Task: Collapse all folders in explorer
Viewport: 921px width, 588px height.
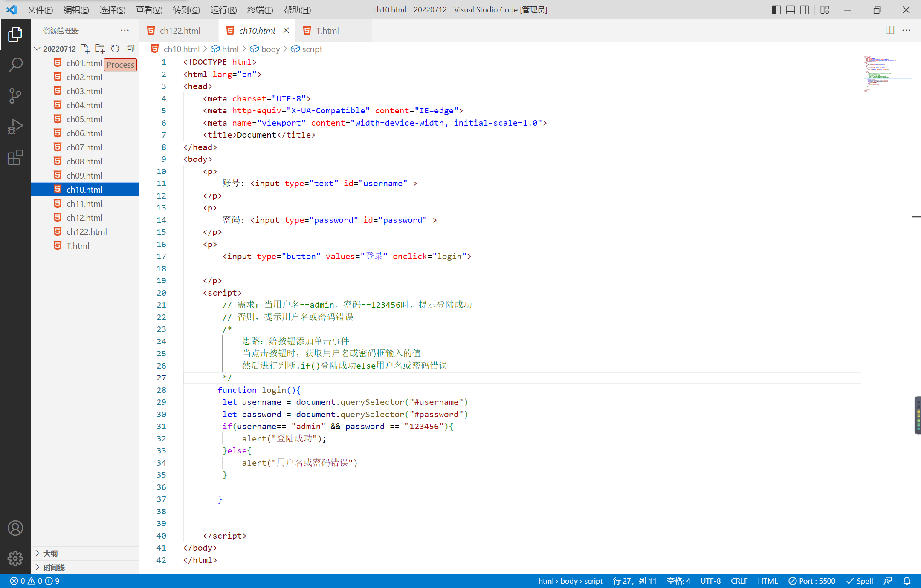Action: pos(130,49)
